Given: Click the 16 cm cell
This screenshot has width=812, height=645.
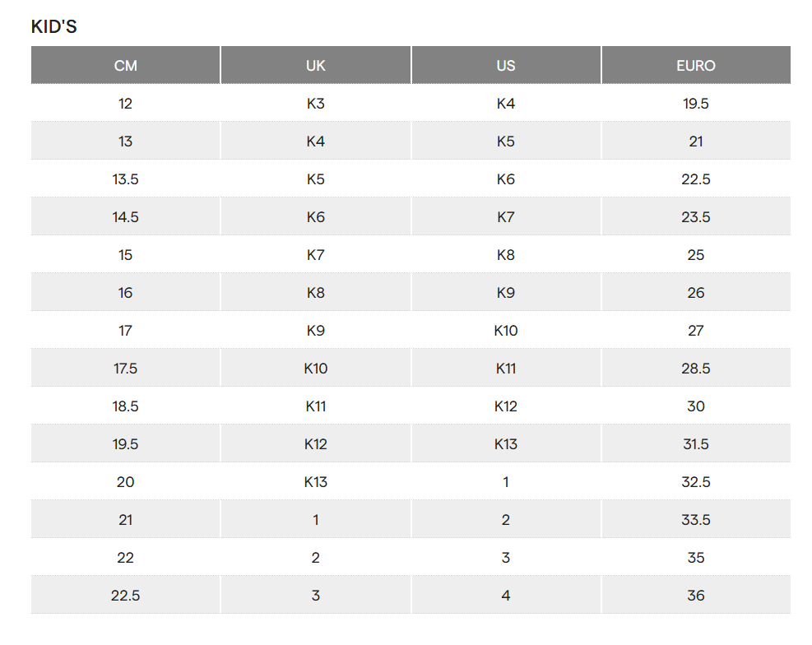Looking at the screenshot, I should click(x=125, y=293).
